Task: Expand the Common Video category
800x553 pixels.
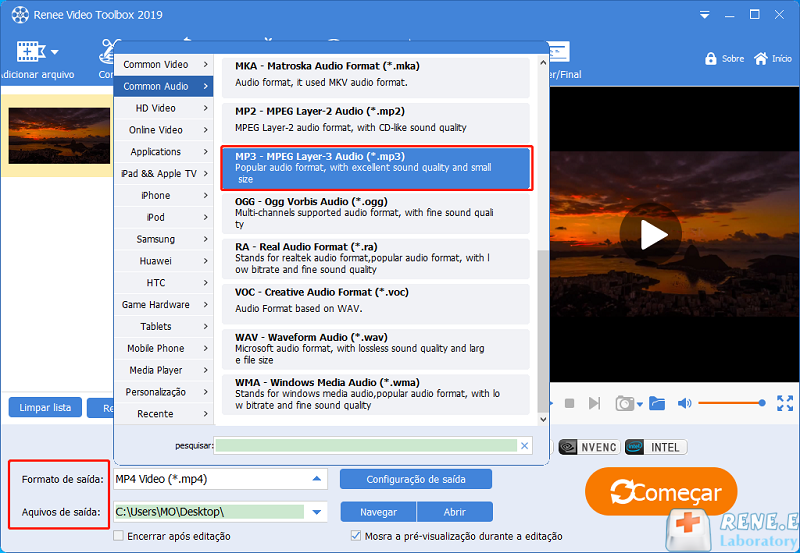Action: (x=164, y=64)
